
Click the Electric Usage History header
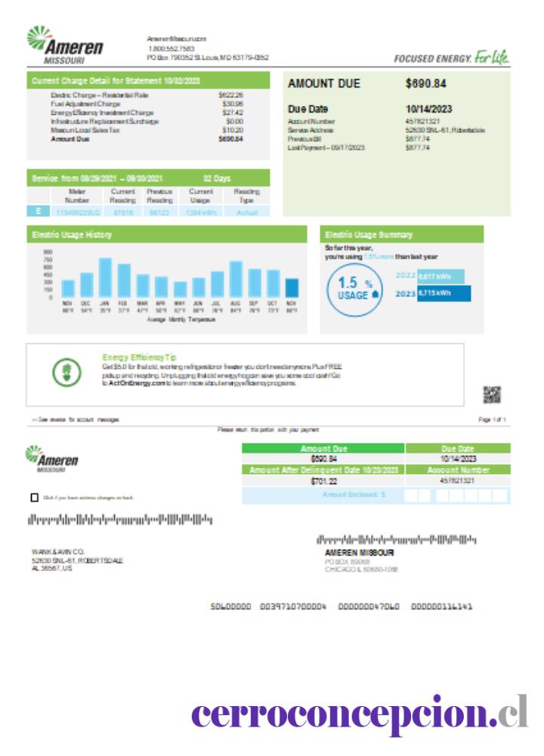point(167,234)
